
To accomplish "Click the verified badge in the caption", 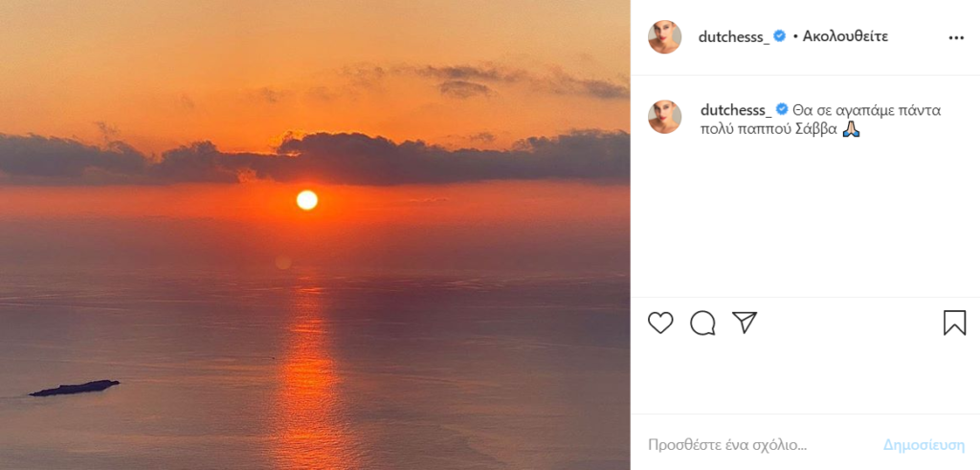I will pos(782,109).
